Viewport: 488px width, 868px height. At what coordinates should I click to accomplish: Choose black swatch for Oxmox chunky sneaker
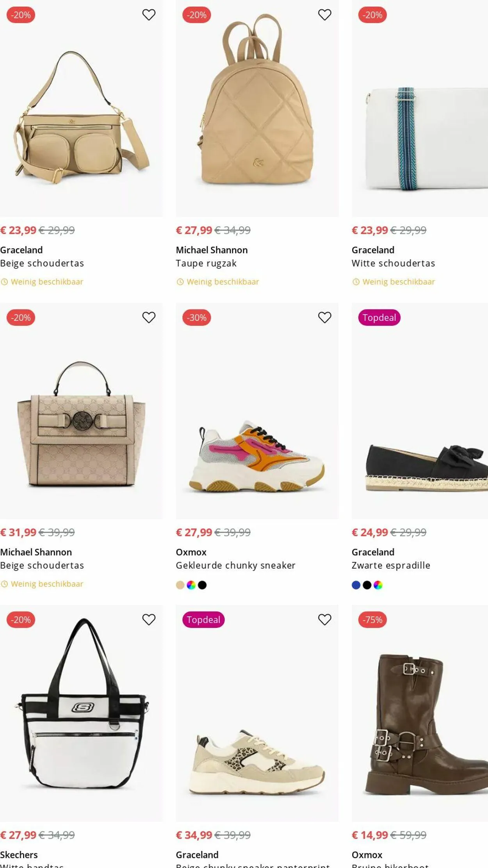pyautogui.click(x=202, y=585)
